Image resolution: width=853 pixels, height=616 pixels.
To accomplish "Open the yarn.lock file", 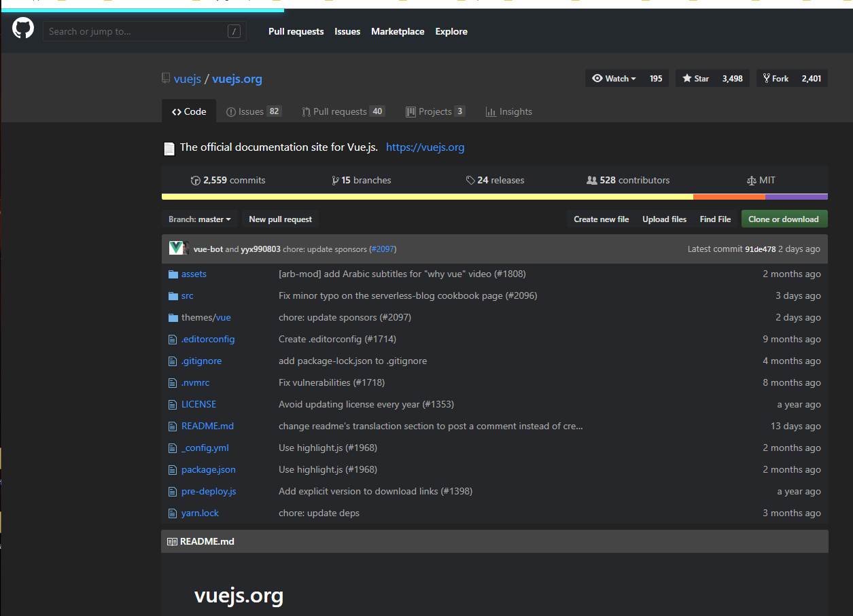I will click(x=200, y=513).
